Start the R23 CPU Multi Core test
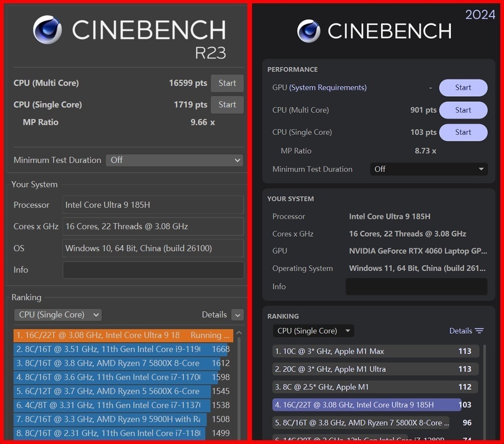Screen dimensions: 504x444 tap(227, 83)
